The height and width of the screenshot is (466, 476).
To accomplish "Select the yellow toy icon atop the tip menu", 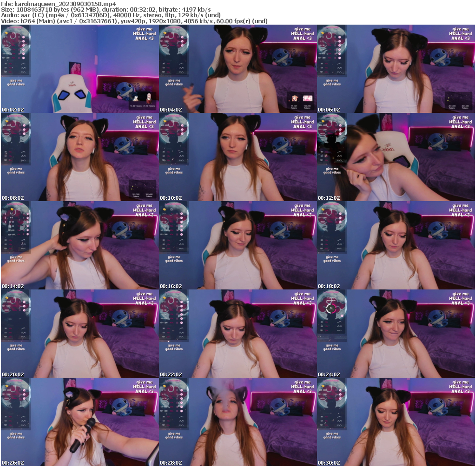I will click(6, 33).
